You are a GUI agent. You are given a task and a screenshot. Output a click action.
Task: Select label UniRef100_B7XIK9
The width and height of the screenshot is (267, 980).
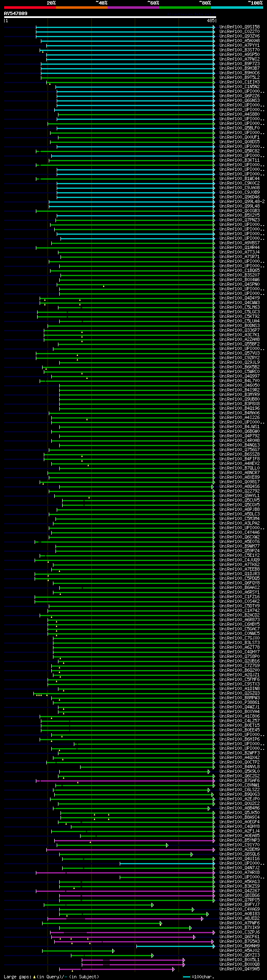tap(239, 927)
